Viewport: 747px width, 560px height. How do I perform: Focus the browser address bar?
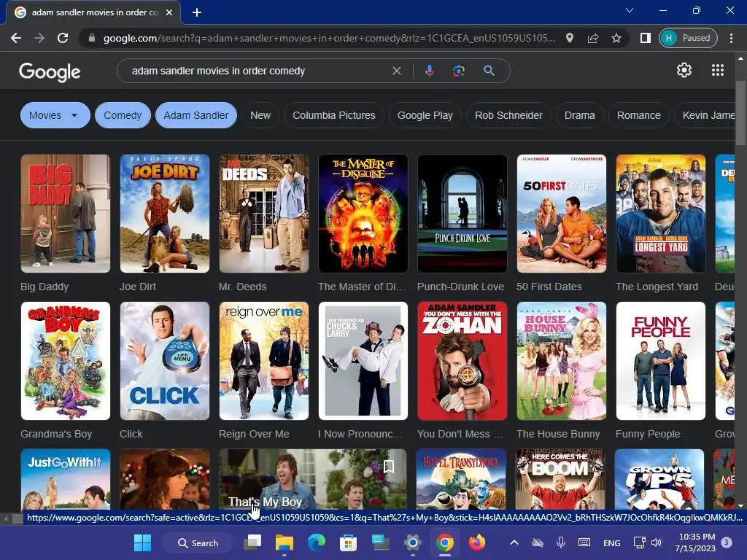(329, 38)
